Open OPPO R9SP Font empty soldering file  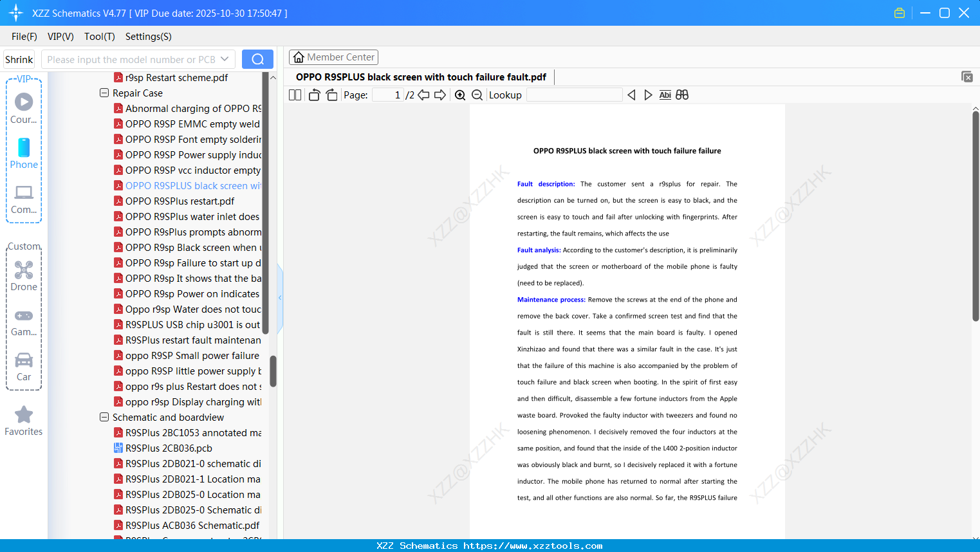(188, 139)
